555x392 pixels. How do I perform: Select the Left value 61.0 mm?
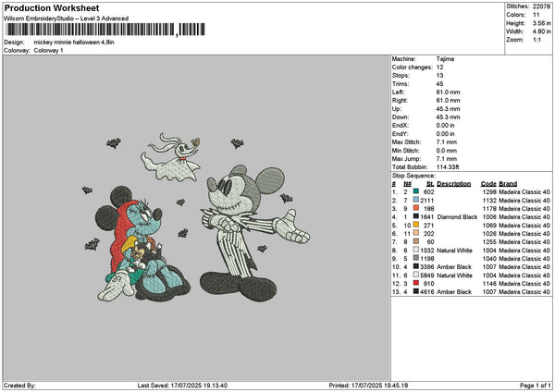pyautogui.click(x=448, y=92)
